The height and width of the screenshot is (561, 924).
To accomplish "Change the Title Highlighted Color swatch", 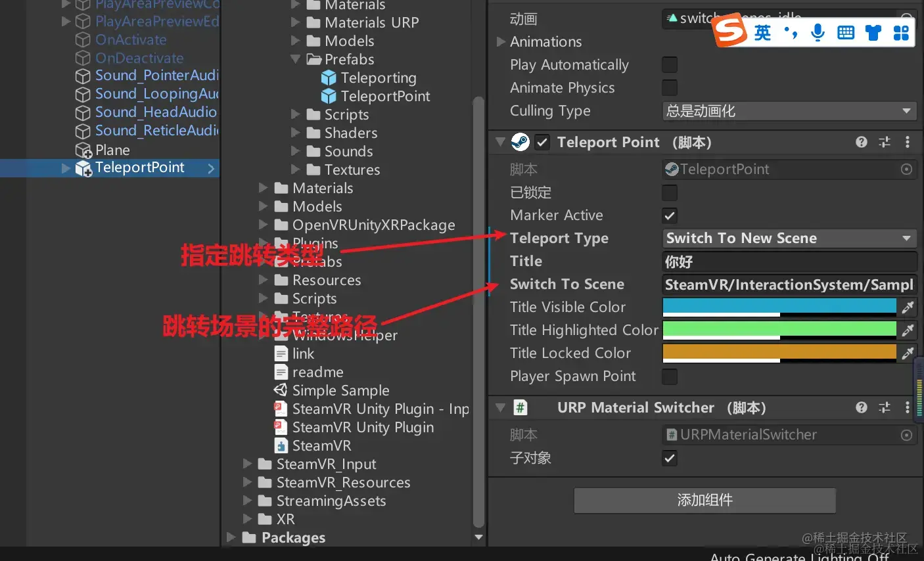I will (779, 330).
